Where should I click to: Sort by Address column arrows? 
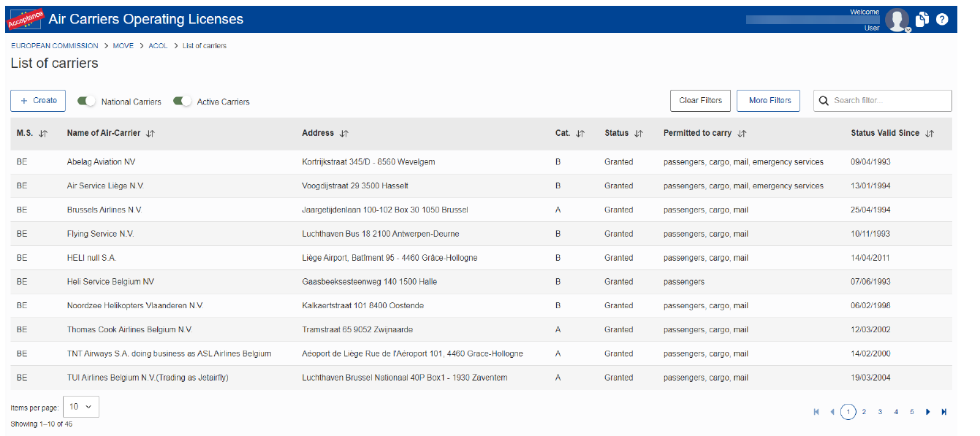(x=344, y=134)
